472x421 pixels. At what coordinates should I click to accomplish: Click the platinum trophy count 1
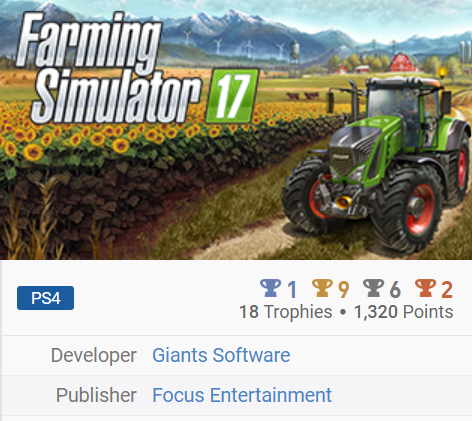[x=292, y=289]
